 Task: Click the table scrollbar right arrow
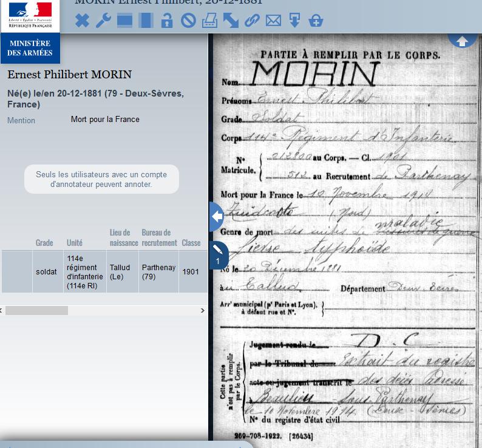click(203, 311)
